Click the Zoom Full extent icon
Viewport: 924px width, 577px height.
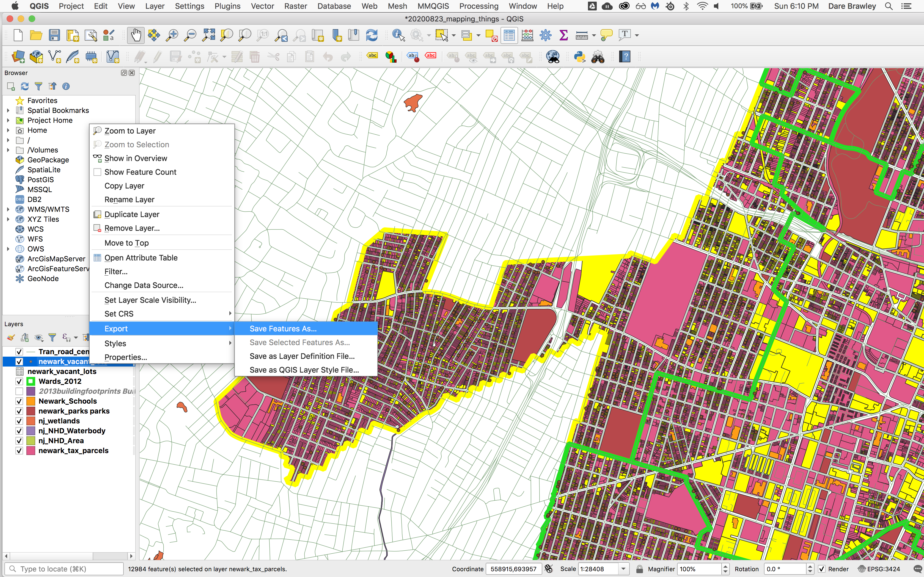click(x=208, y=35)
